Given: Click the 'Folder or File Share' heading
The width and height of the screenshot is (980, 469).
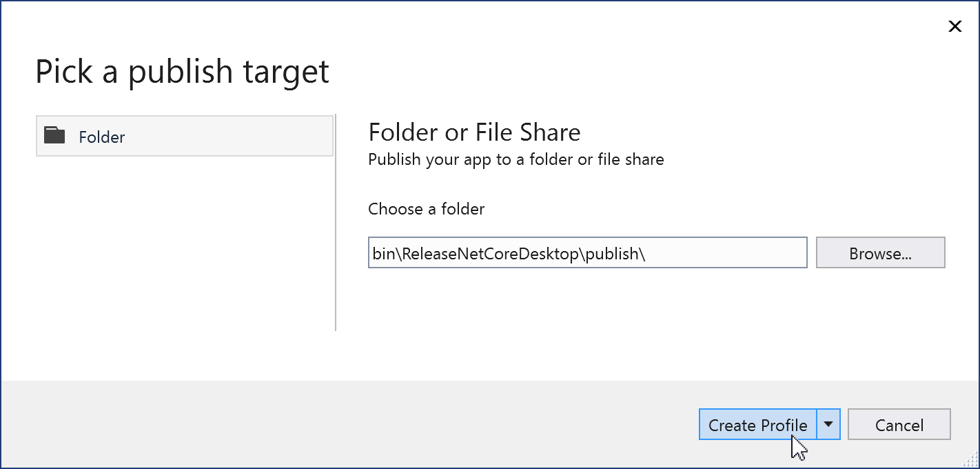Looking at the screenshot, I should click(474, 132).
